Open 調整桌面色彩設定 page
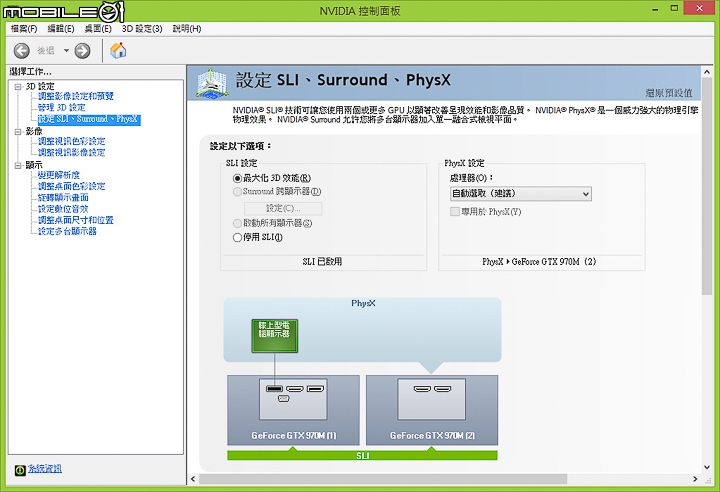 72,186
